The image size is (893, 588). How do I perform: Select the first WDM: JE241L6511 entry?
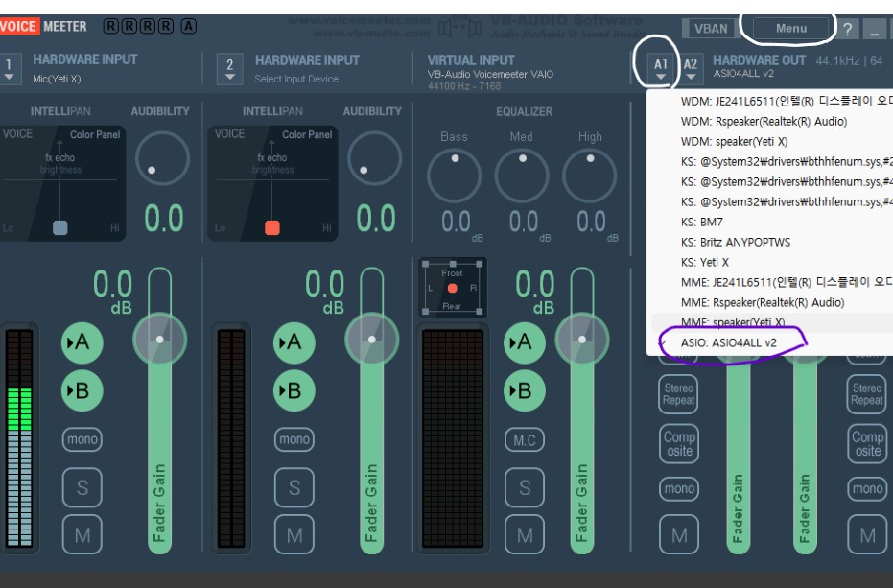click(x=787, y=102)
